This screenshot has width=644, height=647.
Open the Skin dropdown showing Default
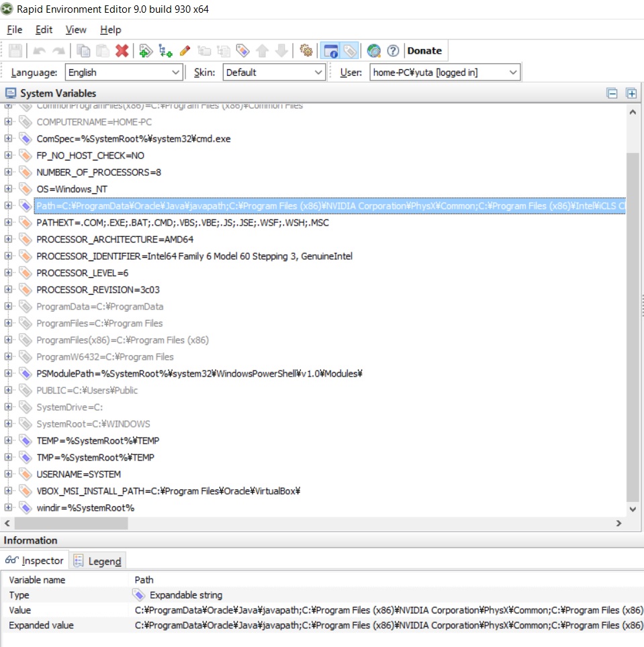[x=273, y=72]
